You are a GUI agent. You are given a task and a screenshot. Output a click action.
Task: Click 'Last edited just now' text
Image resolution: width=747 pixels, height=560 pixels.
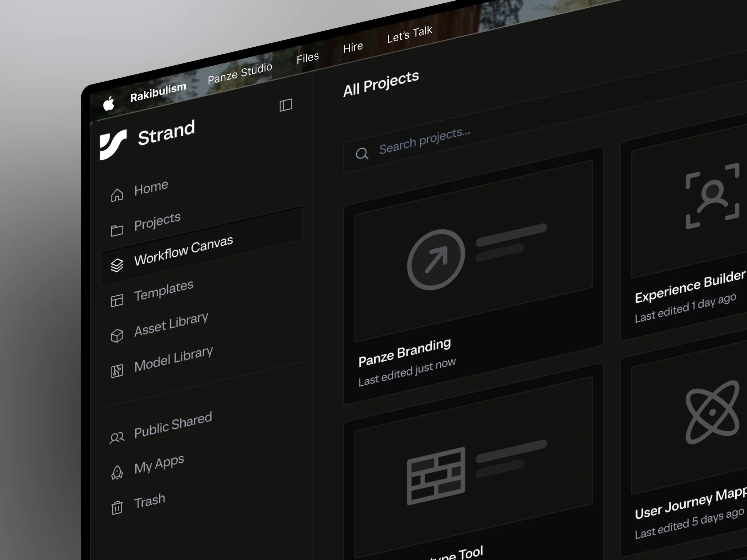407,372
